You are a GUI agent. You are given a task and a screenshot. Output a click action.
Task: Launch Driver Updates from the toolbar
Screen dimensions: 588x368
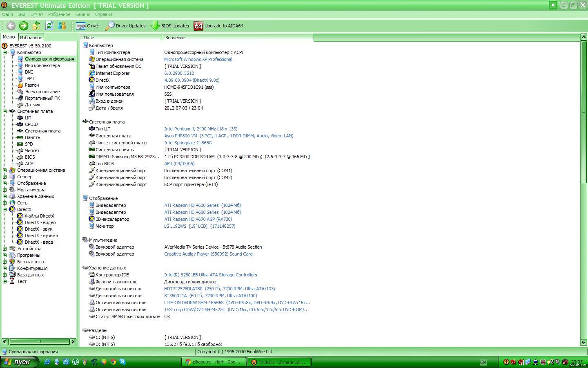(125, 26)
